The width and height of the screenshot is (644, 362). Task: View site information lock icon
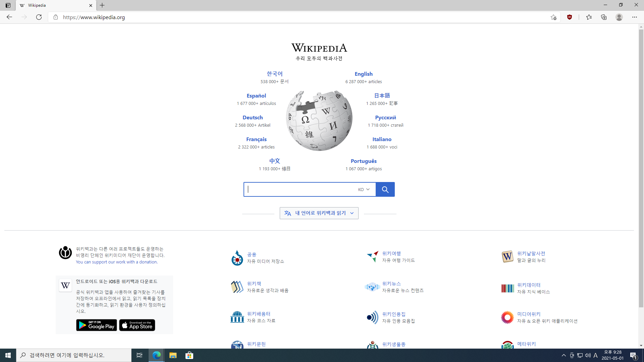[56, 17]
